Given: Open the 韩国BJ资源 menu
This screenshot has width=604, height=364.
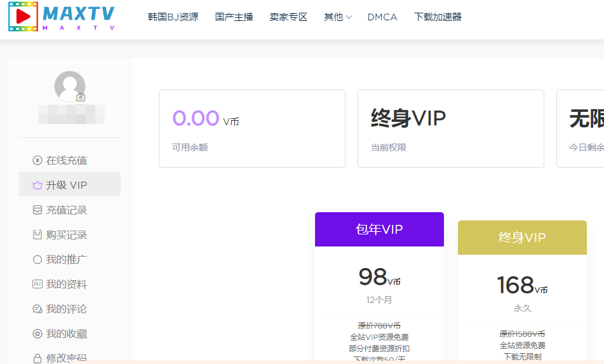Looking at the screenshot, I should 173,17.
